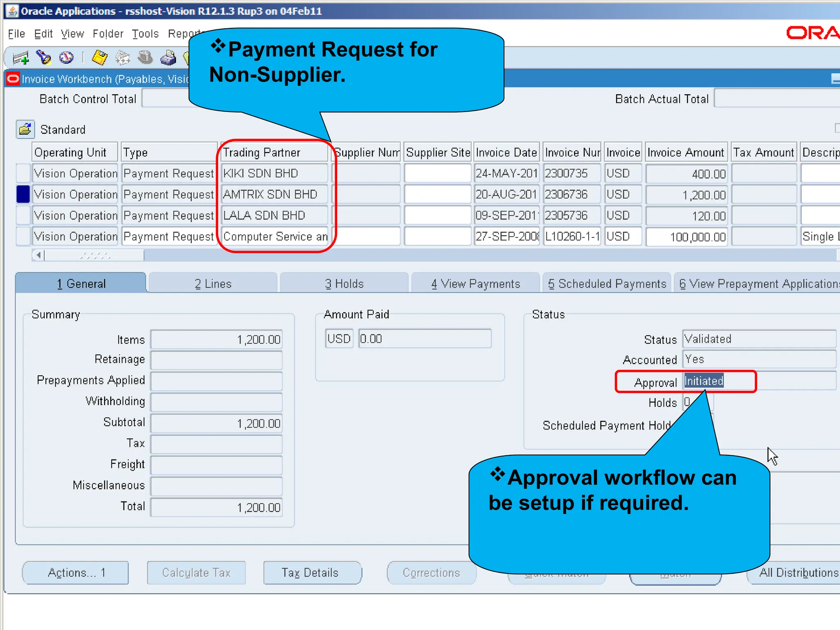The height and width of the screenshot is (630, 840).
Task: Click the Calculate Tax button
Action: point(196,573)
